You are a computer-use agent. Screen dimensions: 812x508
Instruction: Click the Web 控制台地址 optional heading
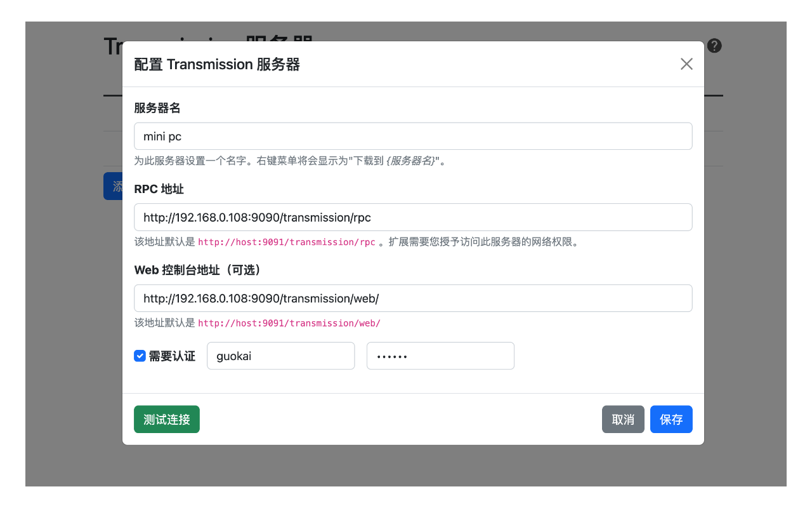click(x=197, y=270)
